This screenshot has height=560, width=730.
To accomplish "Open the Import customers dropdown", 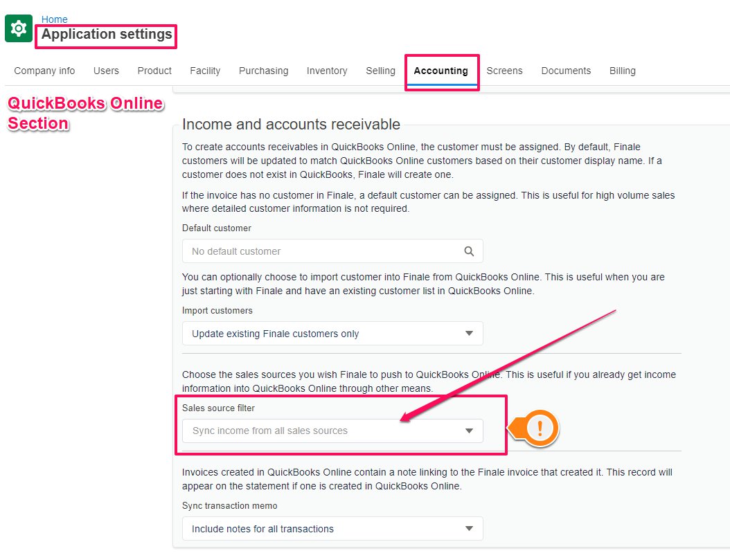I will [x=332, y=334].
